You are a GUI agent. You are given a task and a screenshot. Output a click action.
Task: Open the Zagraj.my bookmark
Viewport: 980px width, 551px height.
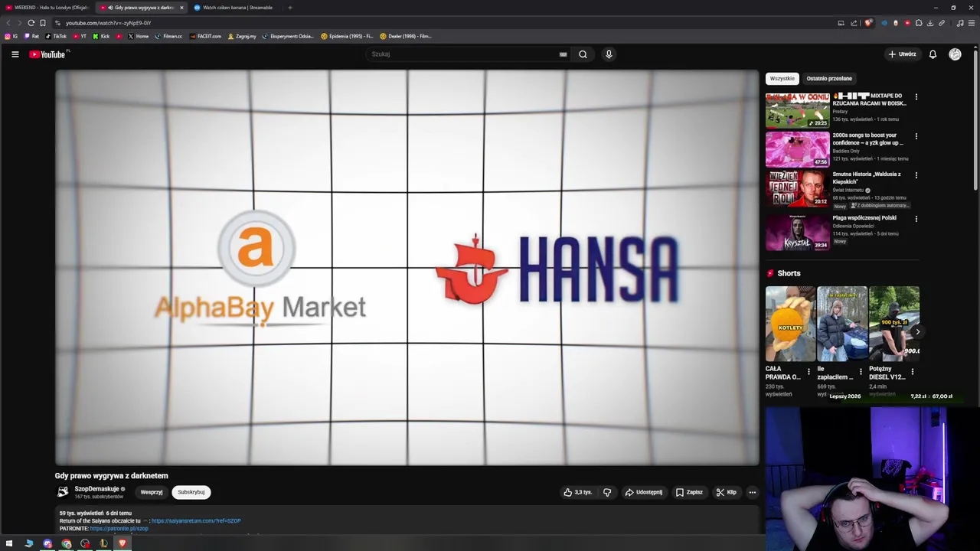click(242, 36)
